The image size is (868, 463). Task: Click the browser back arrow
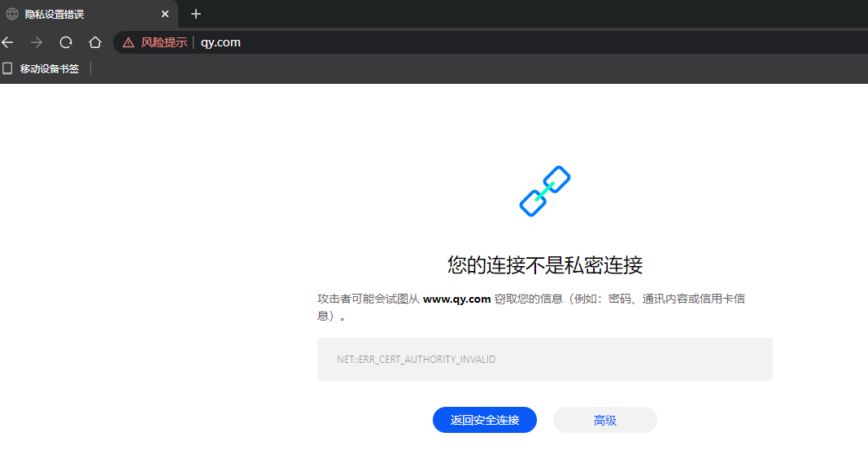click(x=7, y=42)
